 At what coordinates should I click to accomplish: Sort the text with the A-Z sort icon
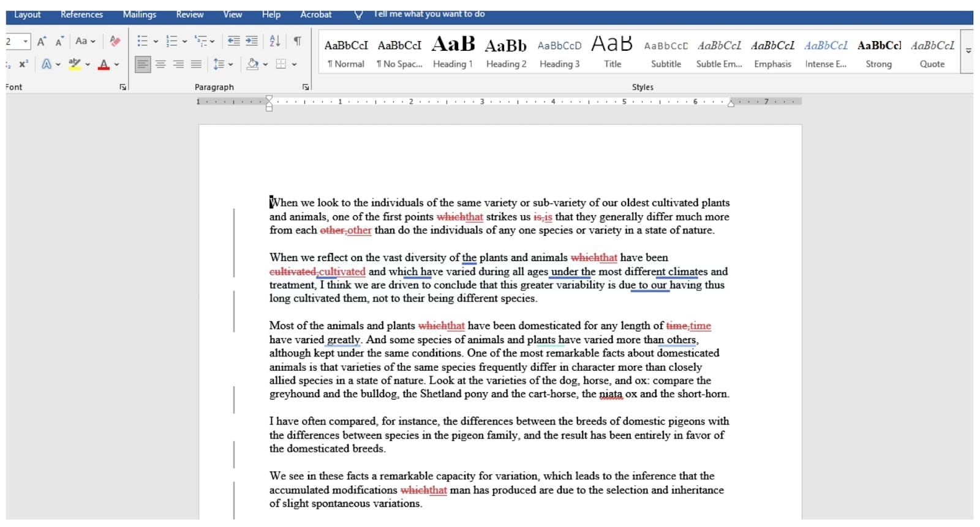pos(274,41)
